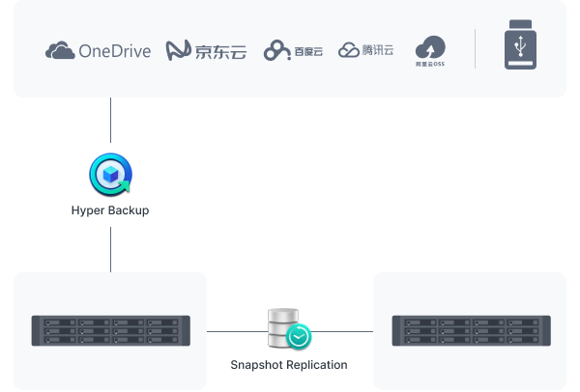Click the OneDrive cloud icon
Screen dimensions: 580x392
(60, 50)
